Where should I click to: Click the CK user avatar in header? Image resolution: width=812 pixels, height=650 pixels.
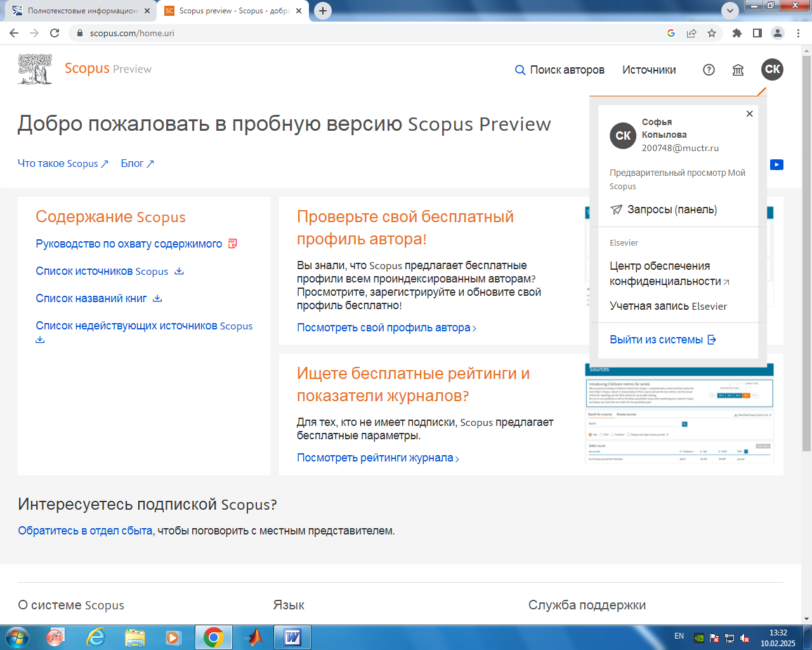click(x=772, y=69)
